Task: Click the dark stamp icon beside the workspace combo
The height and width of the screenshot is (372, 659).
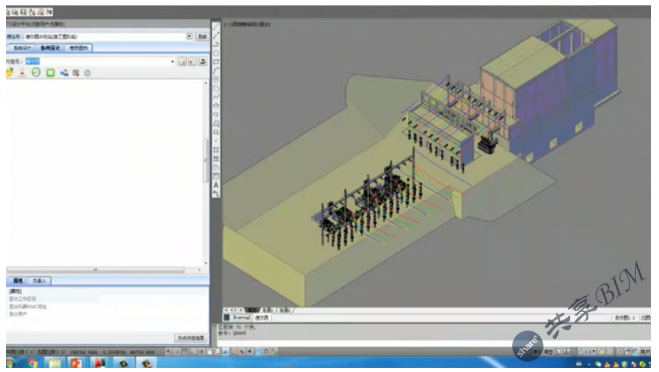Action: tap(203, 61)
